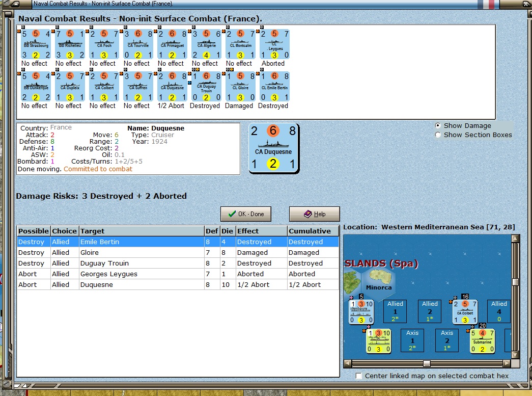Select CA Duquesne counter in results grid

pos(172,87)
